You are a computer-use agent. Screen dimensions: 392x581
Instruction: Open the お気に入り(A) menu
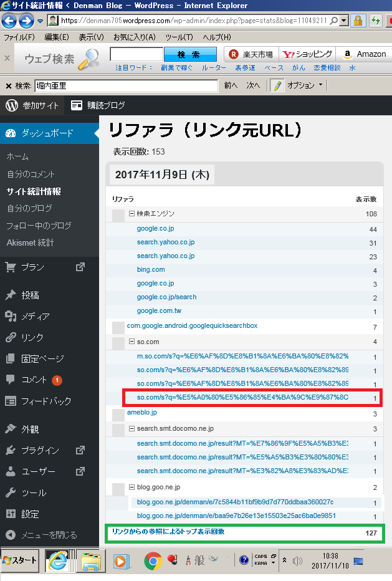[135, 37]
